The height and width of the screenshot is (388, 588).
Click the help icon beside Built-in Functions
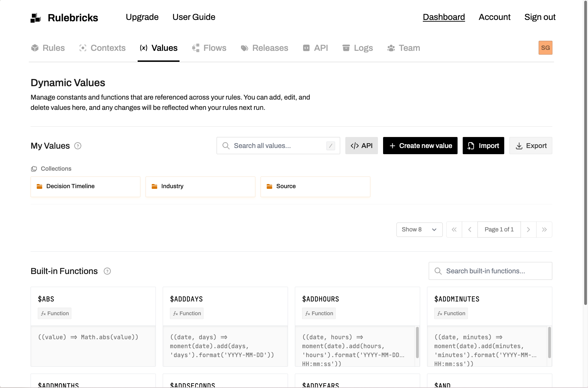point(107,271)
